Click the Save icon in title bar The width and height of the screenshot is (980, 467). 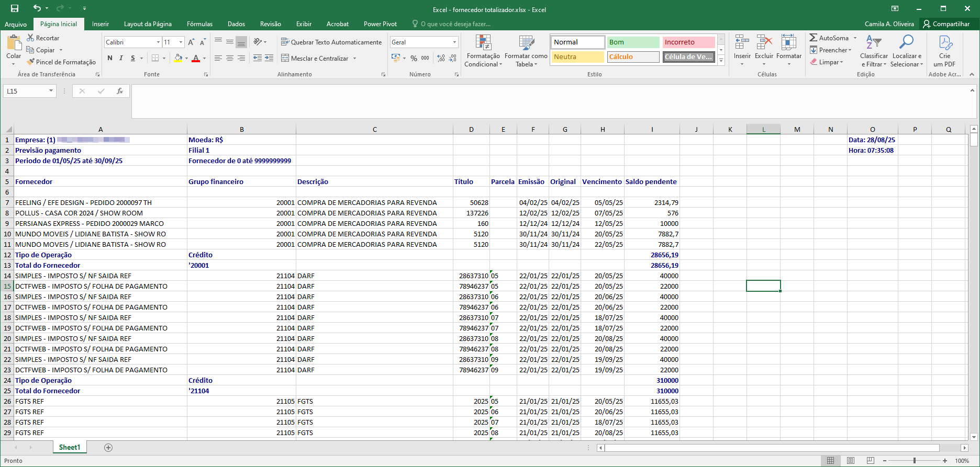click(x=15, y=8)
